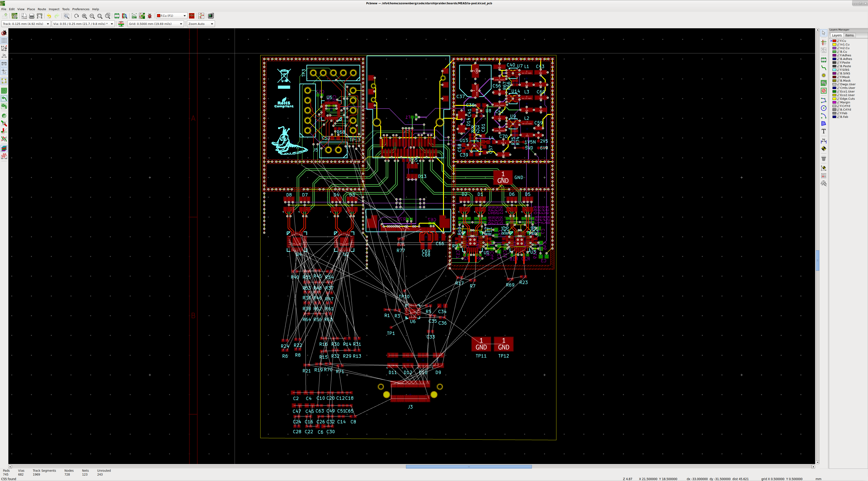This screenshot has height=481, width=868.
Task: Toggle B.Cu layer visibility checkbox
Action: point(838,52)
